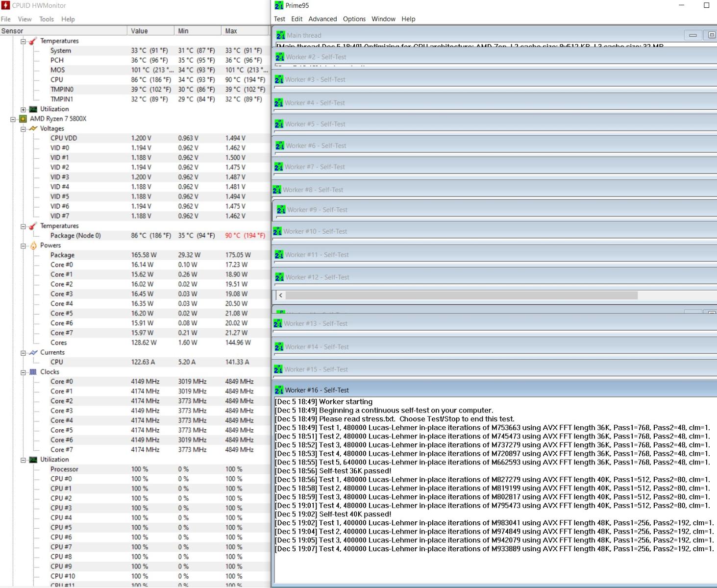The image size is (717, 588).
Task: Collapse the Voltages group
Action: pos(23,129)
